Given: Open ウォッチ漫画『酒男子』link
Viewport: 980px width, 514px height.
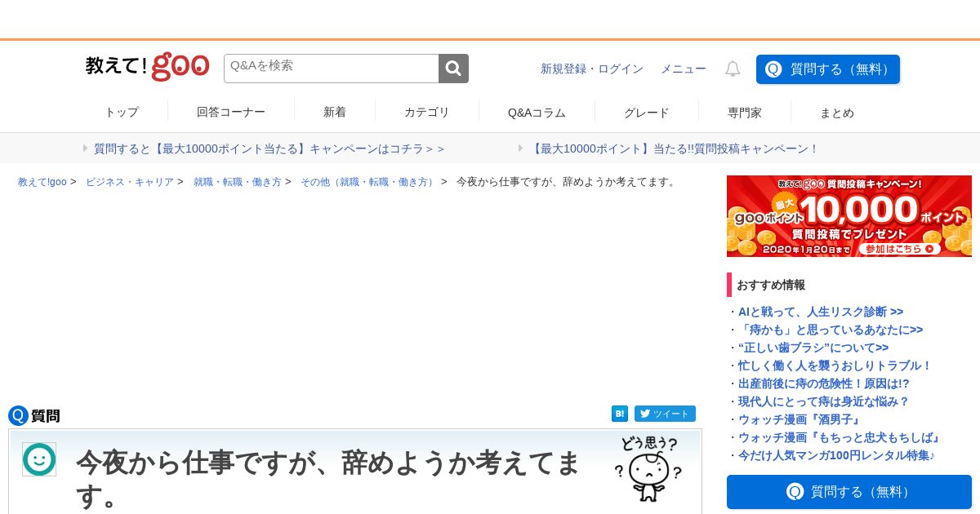Looking at the screenshot, I should click(801, 419).
